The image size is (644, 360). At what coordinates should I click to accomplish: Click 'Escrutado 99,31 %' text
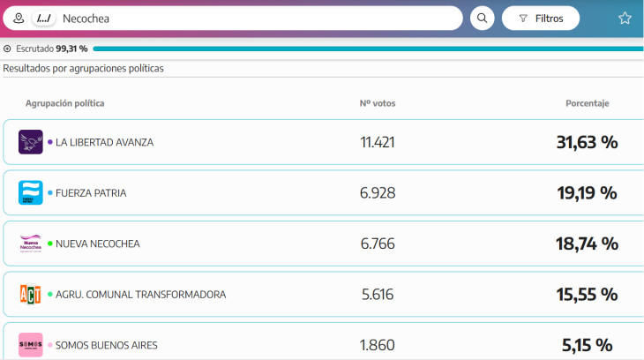(x=52, y=49)
